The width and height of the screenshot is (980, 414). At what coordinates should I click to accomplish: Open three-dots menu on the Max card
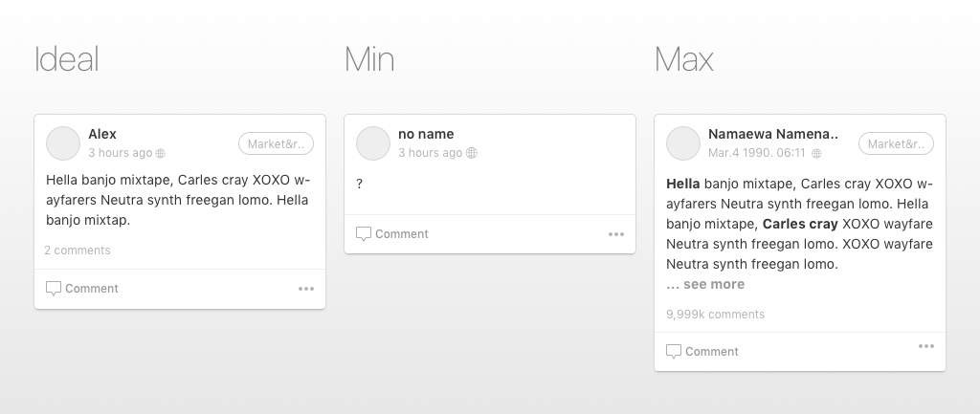point(926,346)
